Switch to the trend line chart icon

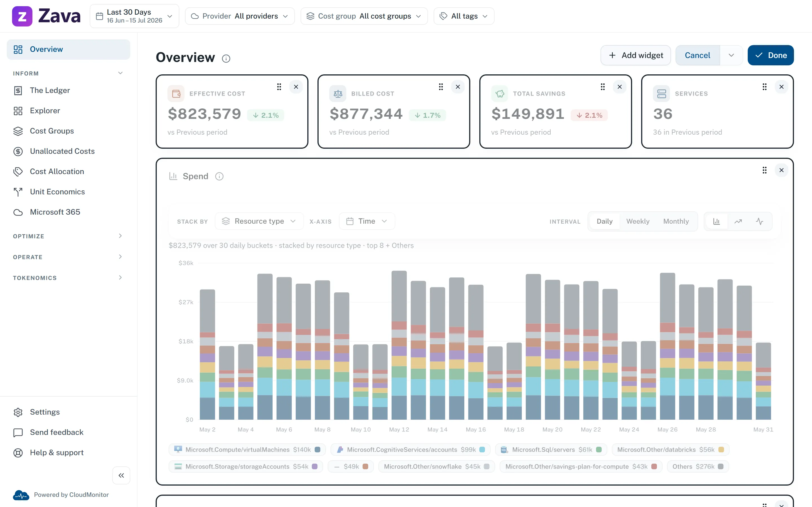(x=738, y=221)
